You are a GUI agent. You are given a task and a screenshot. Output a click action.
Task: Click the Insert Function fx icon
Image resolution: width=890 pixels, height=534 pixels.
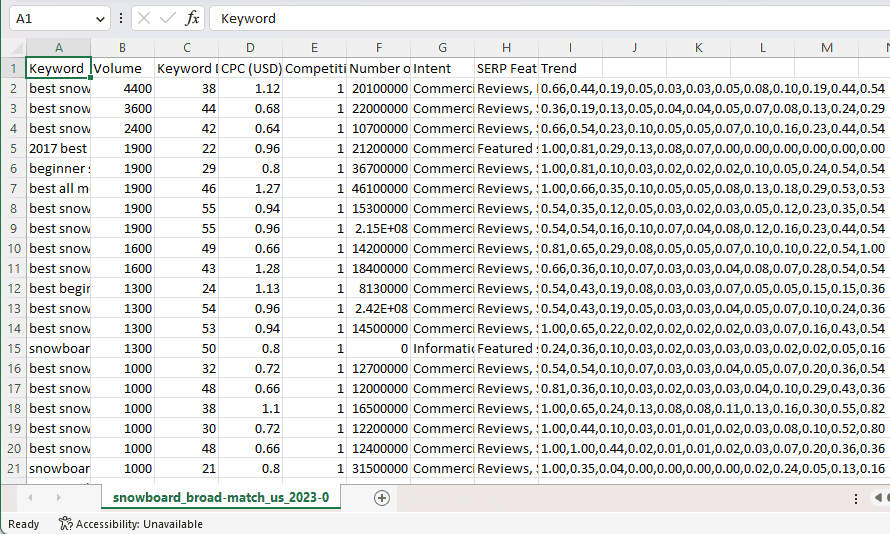tap(192, 19)
